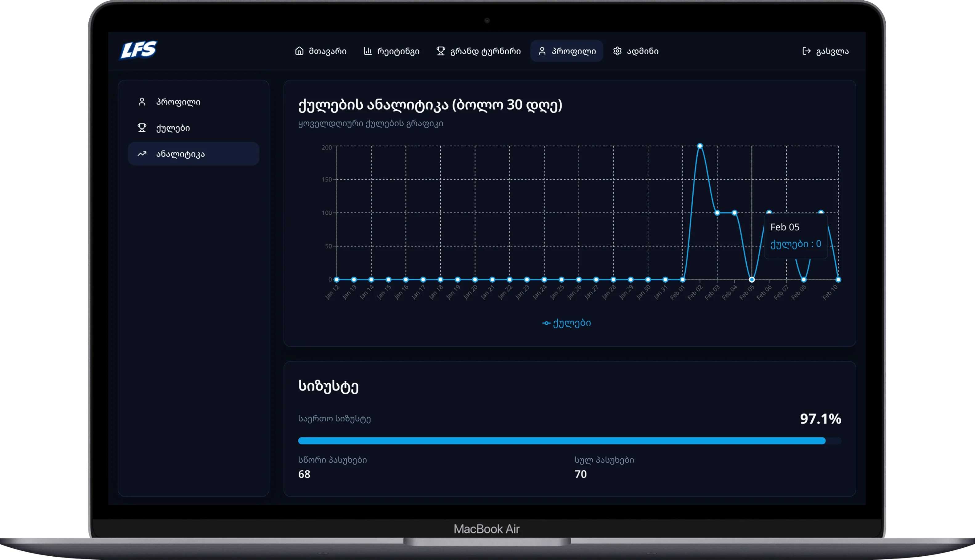This screenshot has height=560, width=975.
Task: Click the საერთო სიზუსტე label
Action: 334,419
